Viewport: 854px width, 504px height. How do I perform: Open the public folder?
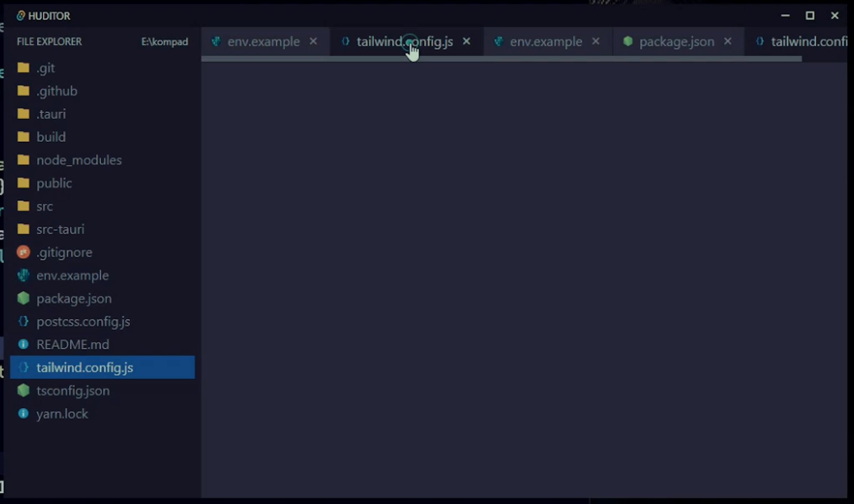click(54, 183)
